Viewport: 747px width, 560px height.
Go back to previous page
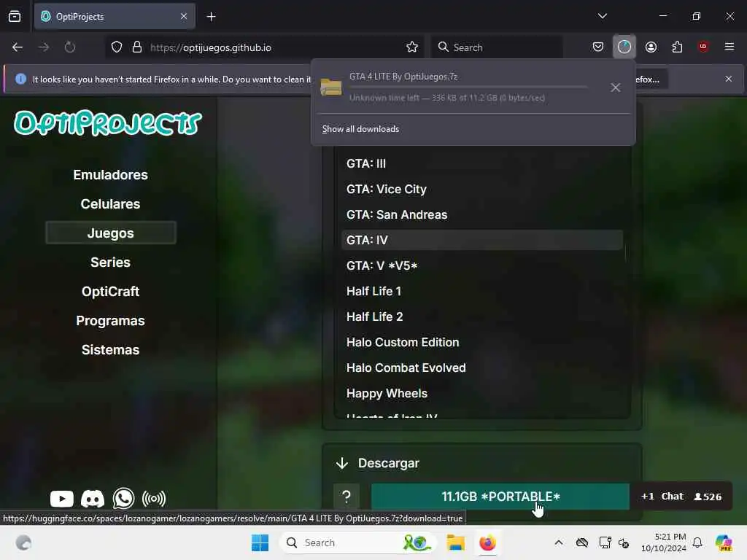click(18, 47)
